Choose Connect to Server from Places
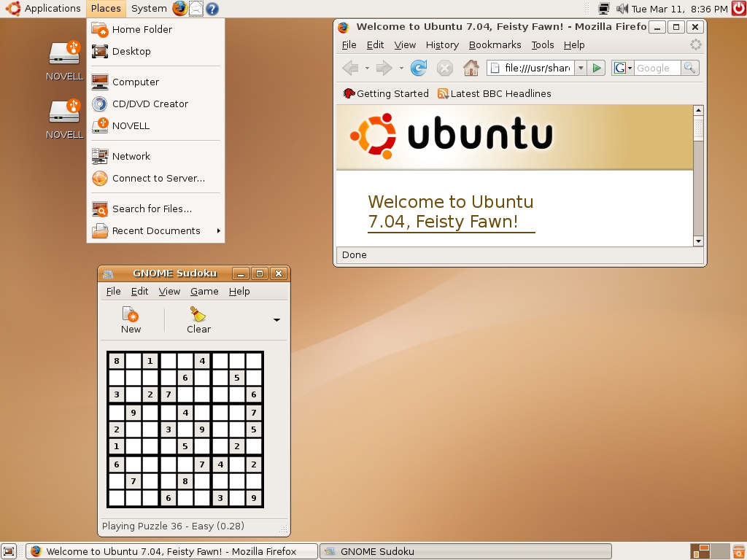This screenshot has height=560, width=747. (158, 178)
